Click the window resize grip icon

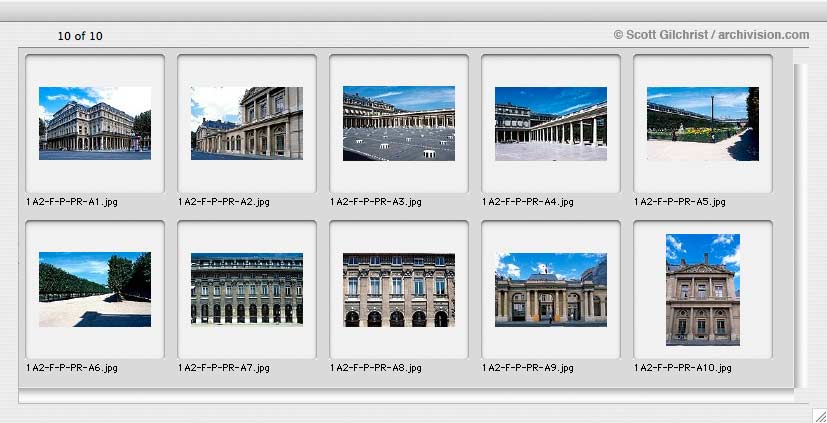[819, 415]
